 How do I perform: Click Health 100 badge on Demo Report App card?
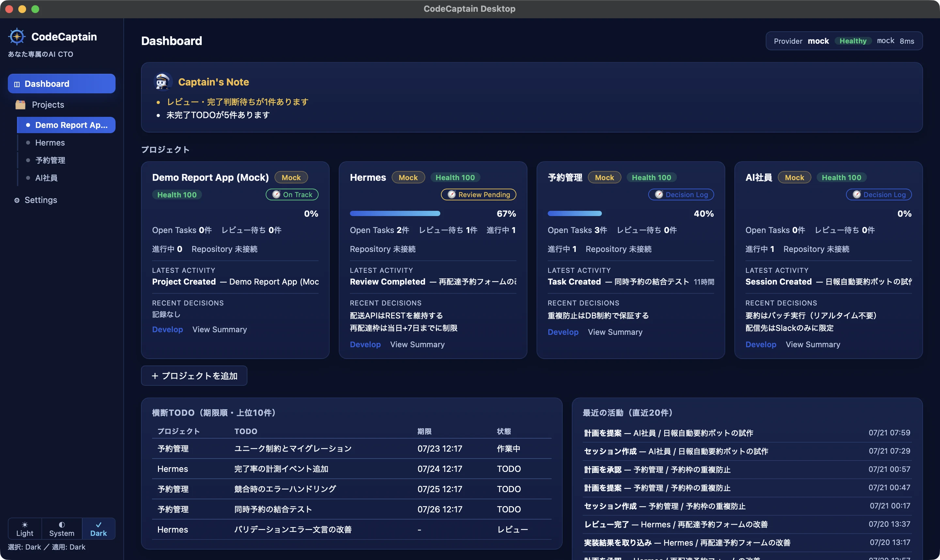tap(177, 195)
